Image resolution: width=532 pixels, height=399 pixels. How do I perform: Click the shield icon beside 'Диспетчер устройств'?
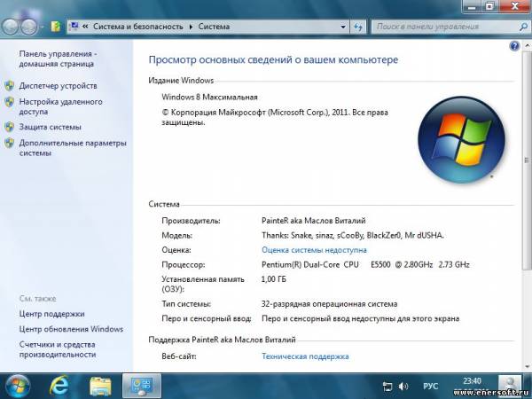tap(10, 85)
